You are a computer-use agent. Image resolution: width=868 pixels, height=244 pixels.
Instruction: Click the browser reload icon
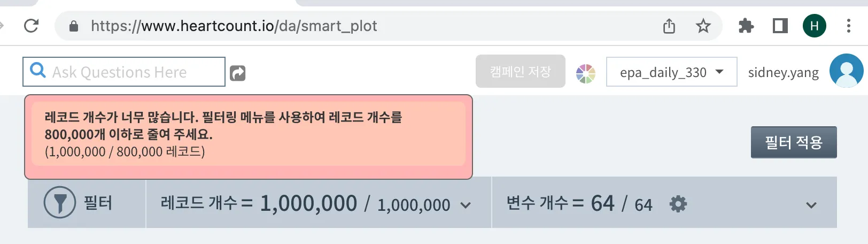click(x=32, y=26)
